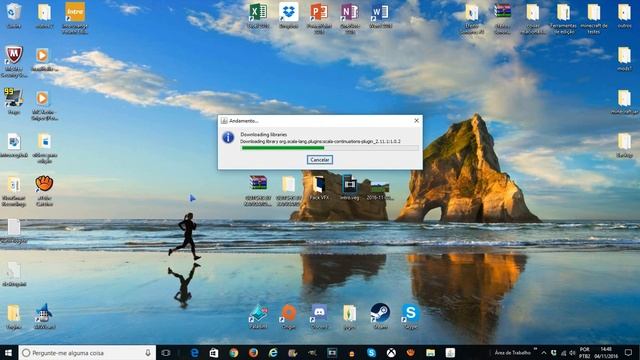The height and width of the screenshot is (360, 640).
Task: Click the green download progress bar
Action: [x=330, y=148]
